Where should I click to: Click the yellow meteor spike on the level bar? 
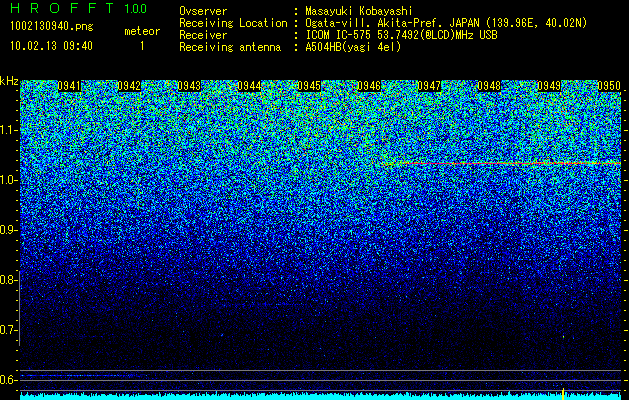(563, 394)
